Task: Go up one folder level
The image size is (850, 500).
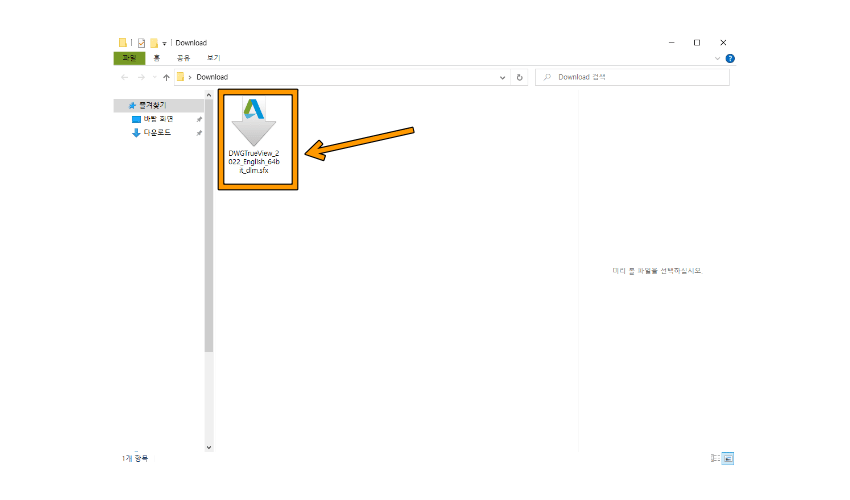Action: point(166,78)
